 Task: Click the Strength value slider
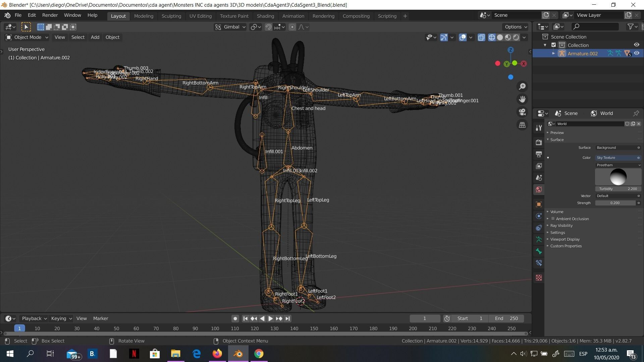[615, 203]
